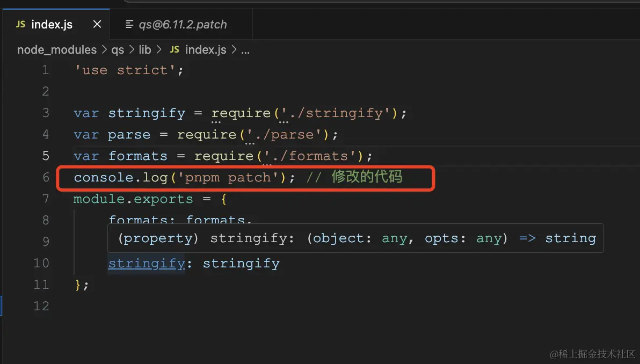
Task: Select index.js in the breadcrumb
Action: tap(206, 50)
